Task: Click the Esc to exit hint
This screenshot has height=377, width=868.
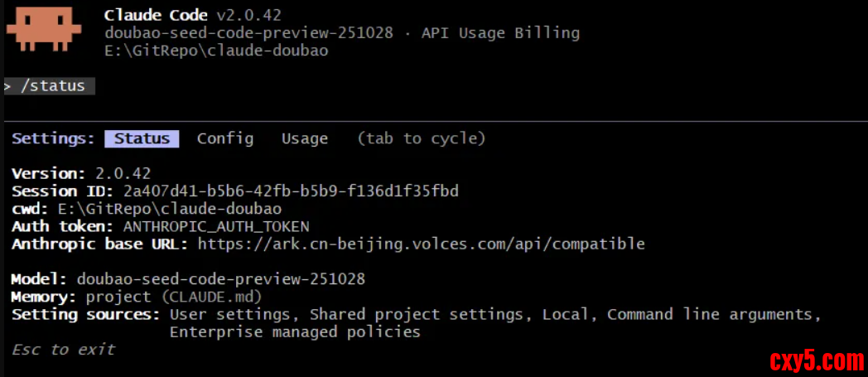Action: (x=64, y=349)
